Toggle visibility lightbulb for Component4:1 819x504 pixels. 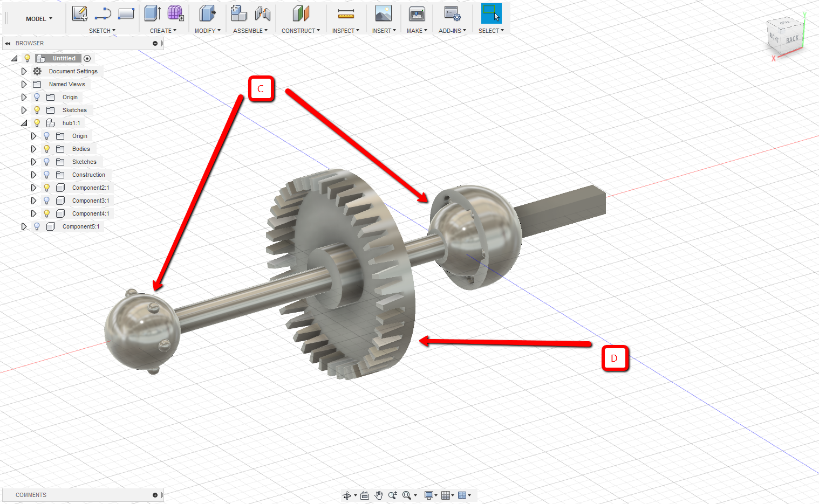point(46,213)
